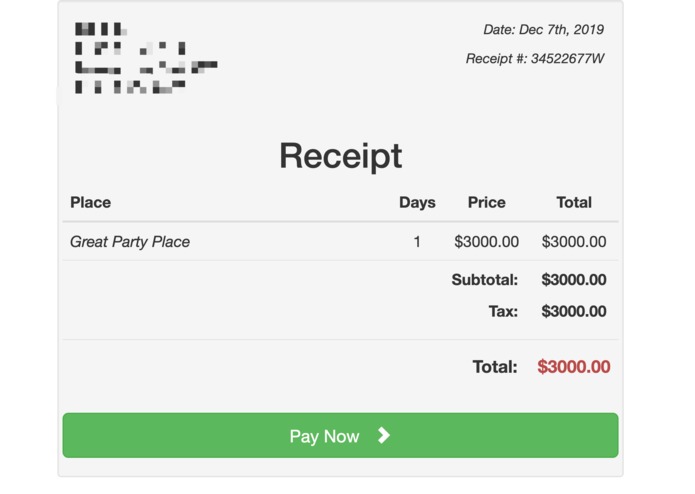This screenshot has width=695, height=494.
Task: Click the Price column header
Action: (x=487, y=202)
